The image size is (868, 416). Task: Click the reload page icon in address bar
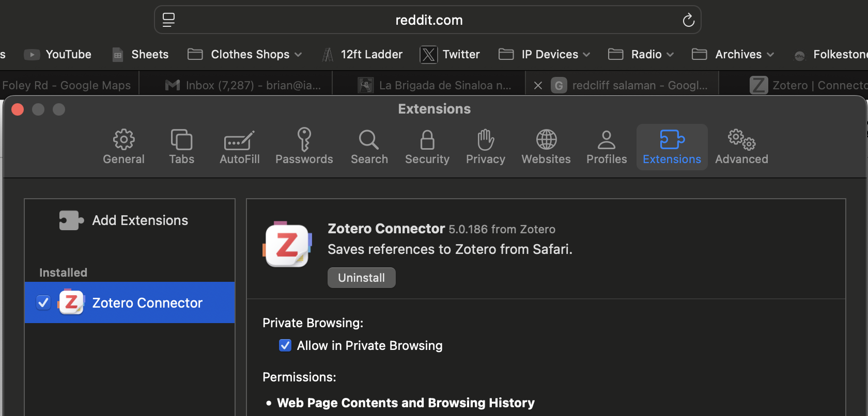coord(688,20)
